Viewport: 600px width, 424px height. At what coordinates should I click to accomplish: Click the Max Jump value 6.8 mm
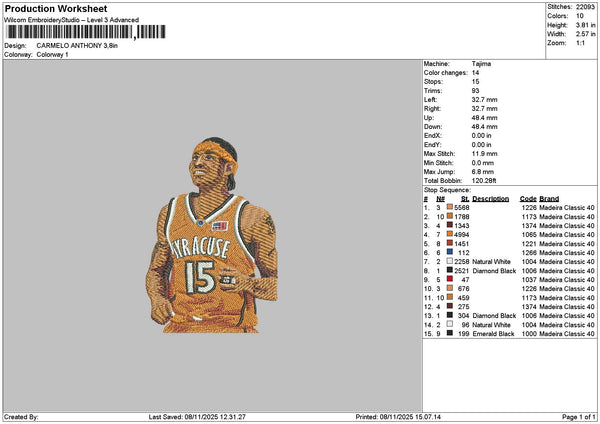[x=483, y=172]
